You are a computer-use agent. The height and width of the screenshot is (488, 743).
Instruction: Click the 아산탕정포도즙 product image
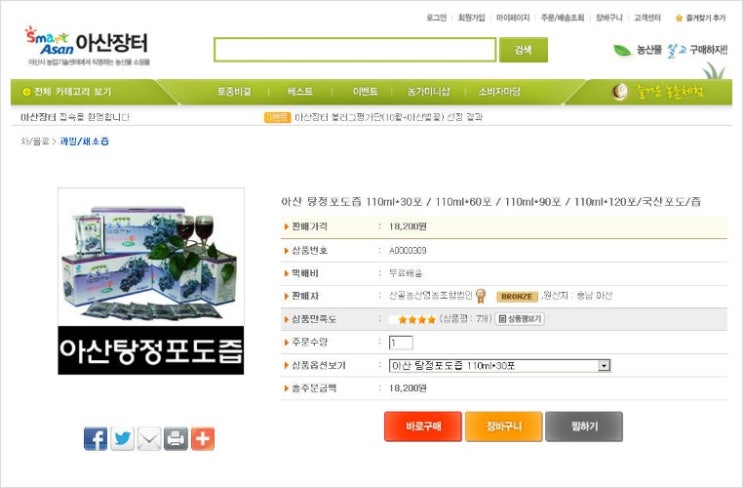(151, 281)
